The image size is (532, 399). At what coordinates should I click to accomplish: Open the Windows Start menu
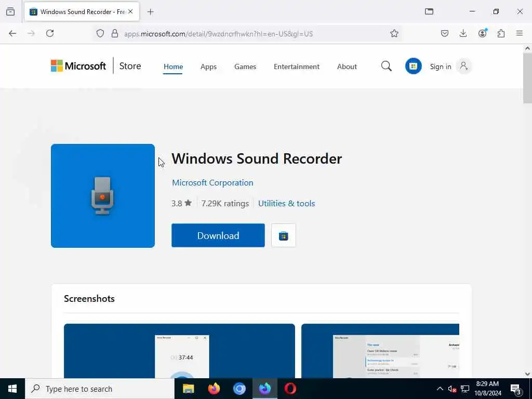tap(12, 389)
